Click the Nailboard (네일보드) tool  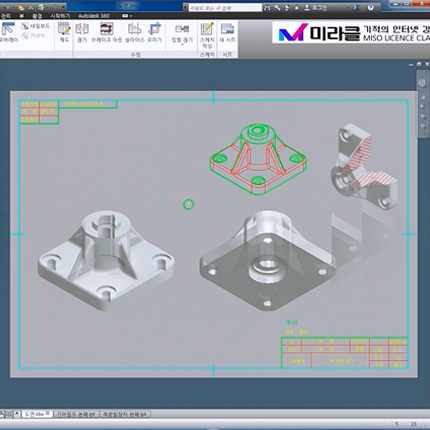tap(36, 26)
